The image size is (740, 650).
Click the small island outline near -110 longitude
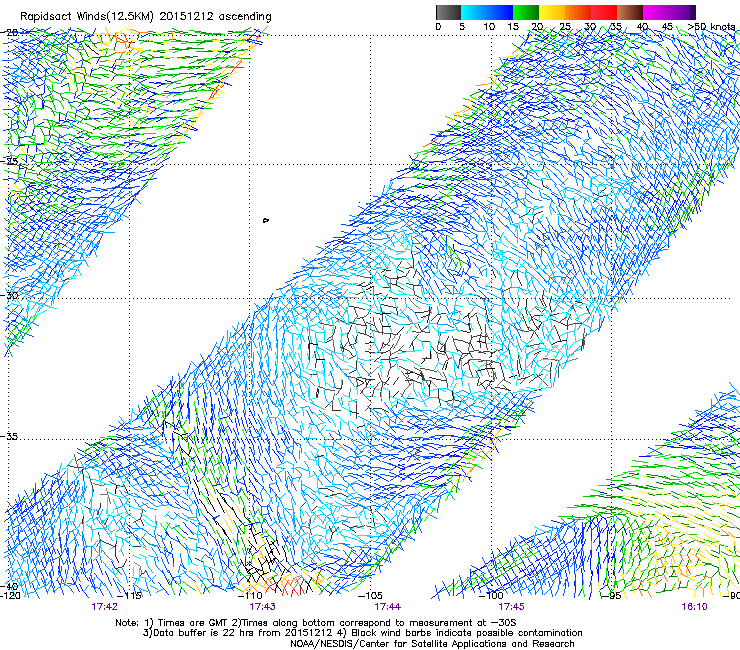click(266, 220)
